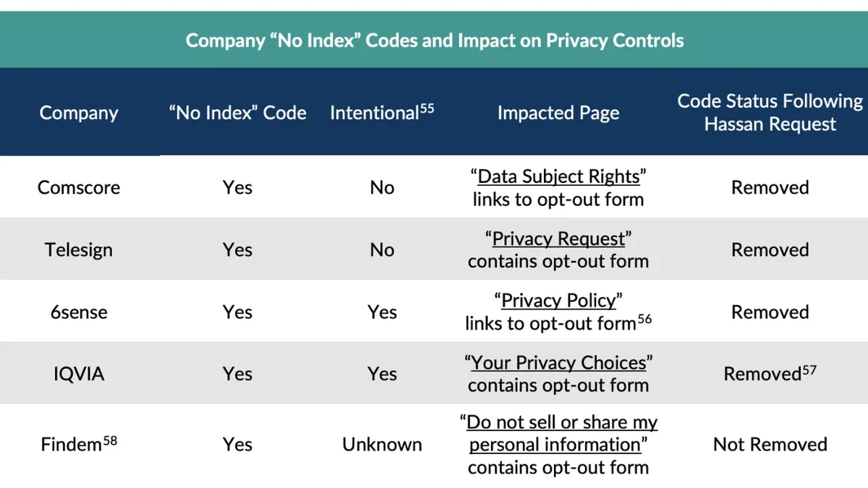Select the "No Index" Code column header
The height and width of the screenshot is (488, 868).
point(237,114)
